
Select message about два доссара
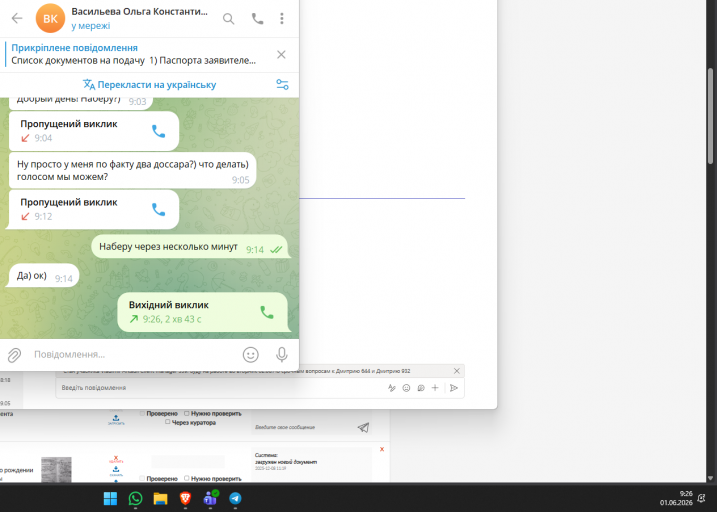(x=133, y=171)
